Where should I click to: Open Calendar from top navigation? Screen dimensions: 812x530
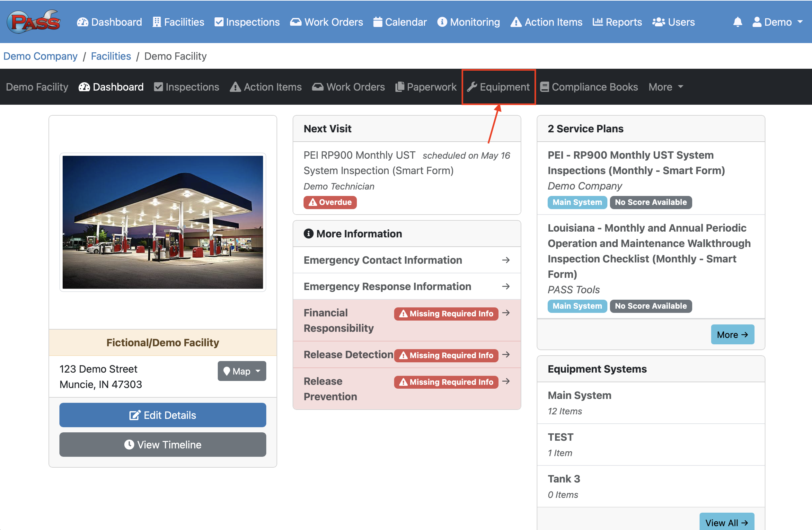click(400, 22)
